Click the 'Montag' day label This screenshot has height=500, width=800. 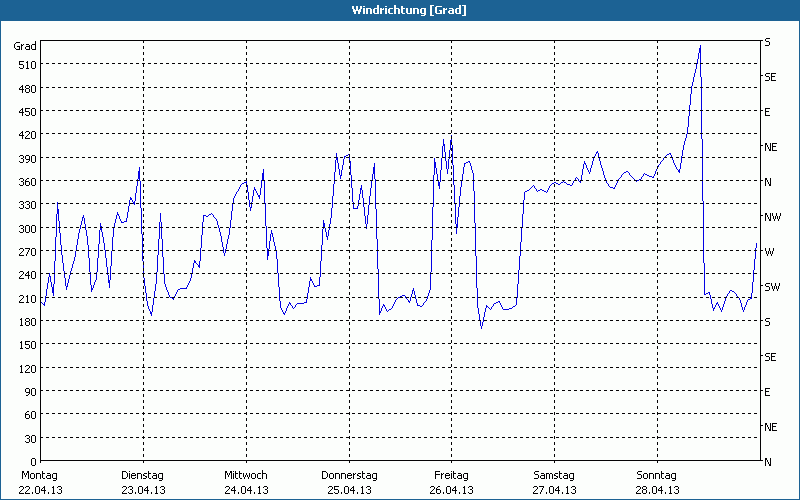tap(39, 476)
